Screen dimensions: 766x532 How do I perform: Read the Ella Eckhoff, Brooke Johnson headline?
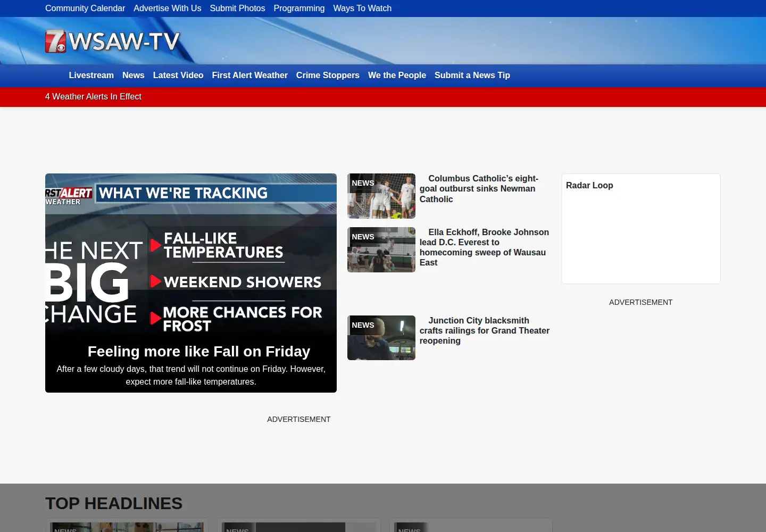point(484,247)
